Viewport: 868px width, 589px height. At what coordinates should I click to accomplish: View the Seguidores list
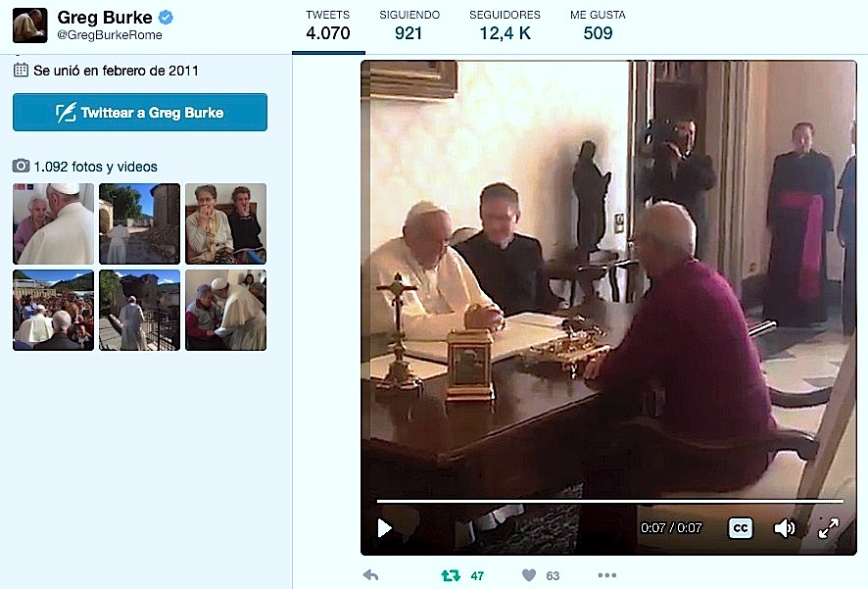pyautogui.click(x=505, y=26)
